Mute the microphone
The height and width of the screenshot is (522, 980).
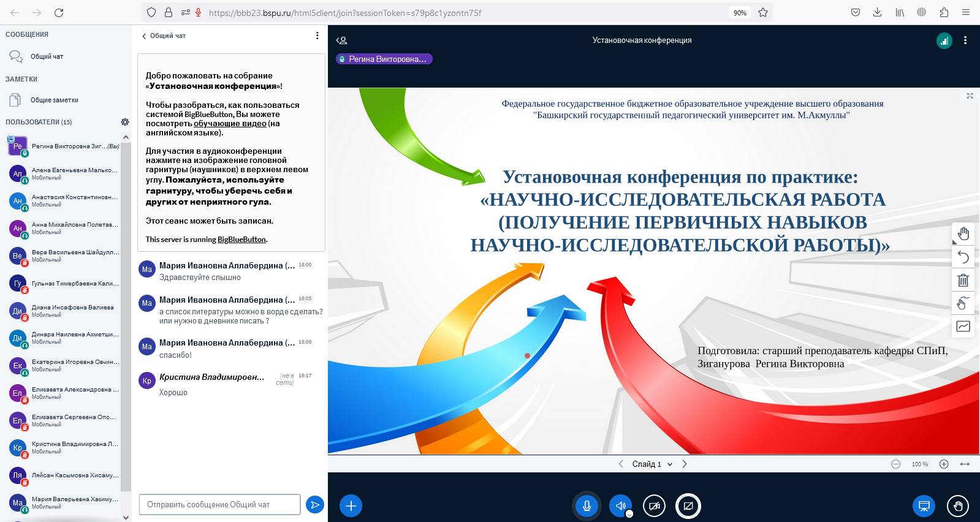587,505
